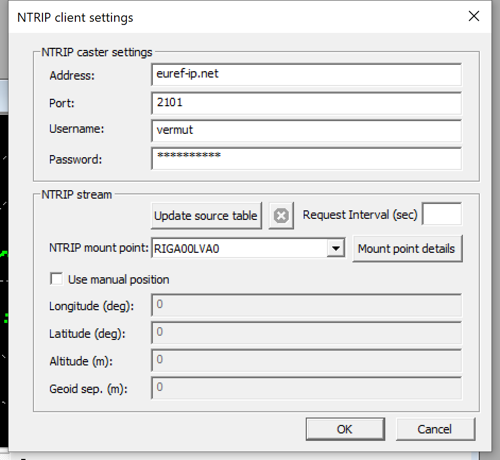This screenshot has height=460, width=500.
Task: Click the Use manual position label text
Action: 119,280
